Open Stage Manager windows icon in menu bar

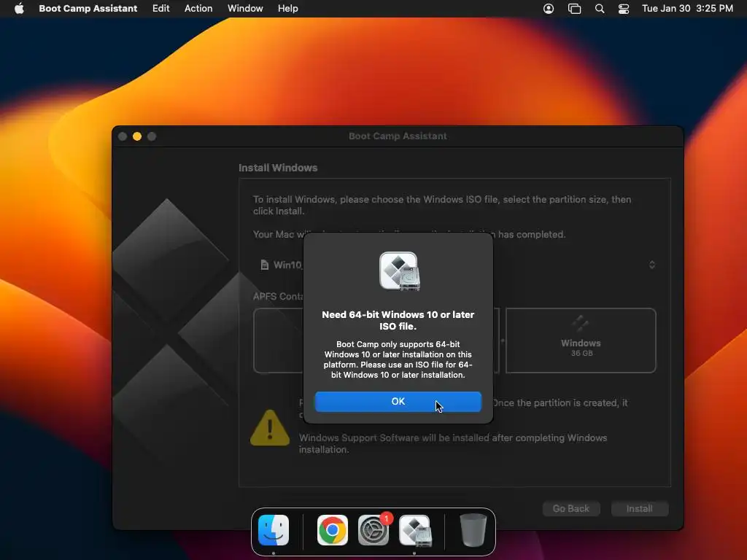[575, 9]
